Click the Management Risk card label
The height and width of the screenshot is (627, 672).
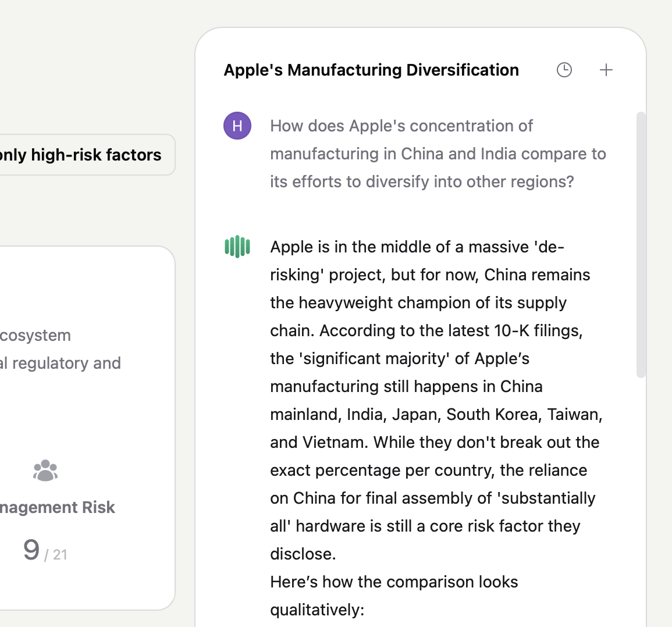tap(58, 507)
